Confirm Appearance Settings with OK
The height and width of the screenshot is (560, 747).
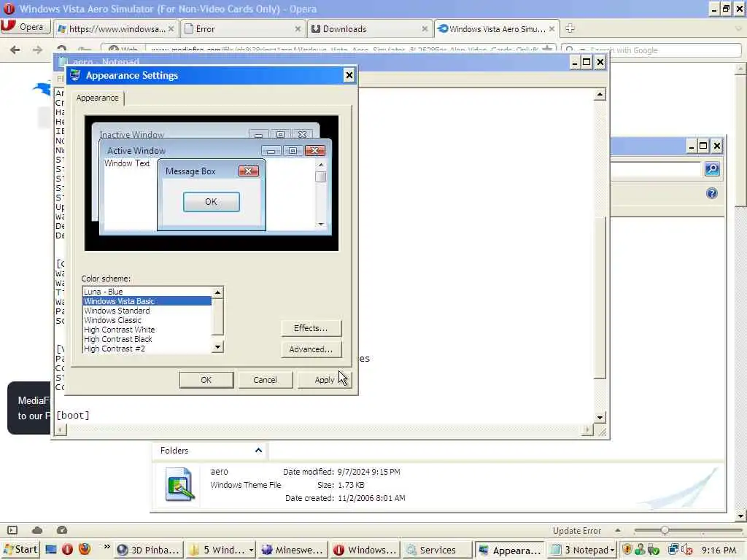[206, 379]
